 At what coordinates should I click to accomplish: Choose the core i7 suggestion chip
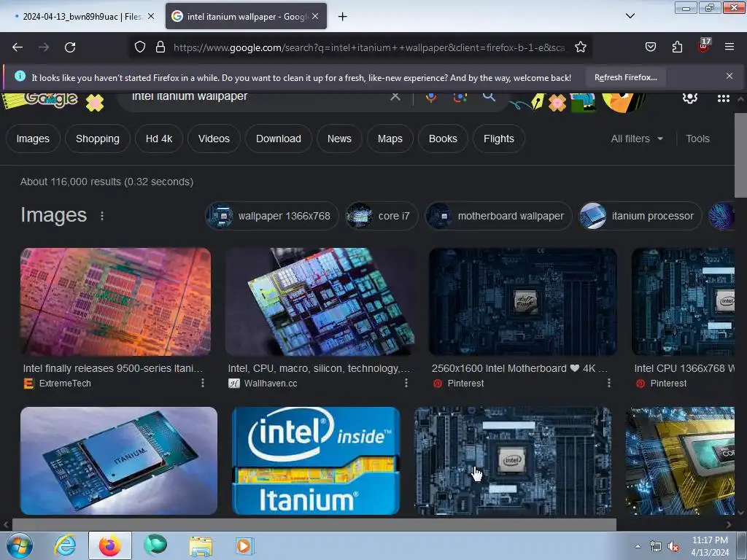(382, 216)
